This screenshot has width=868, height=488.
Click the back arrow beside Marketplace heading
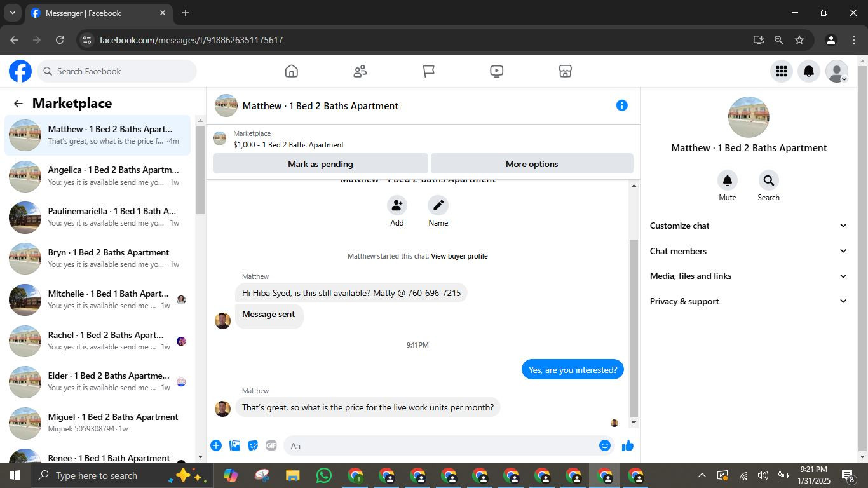pos(18,104)
